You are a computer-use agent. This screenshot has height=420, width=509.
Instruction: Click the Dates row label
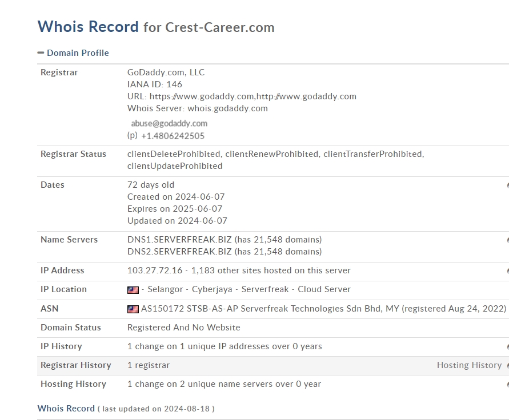(x=52, y=185)
